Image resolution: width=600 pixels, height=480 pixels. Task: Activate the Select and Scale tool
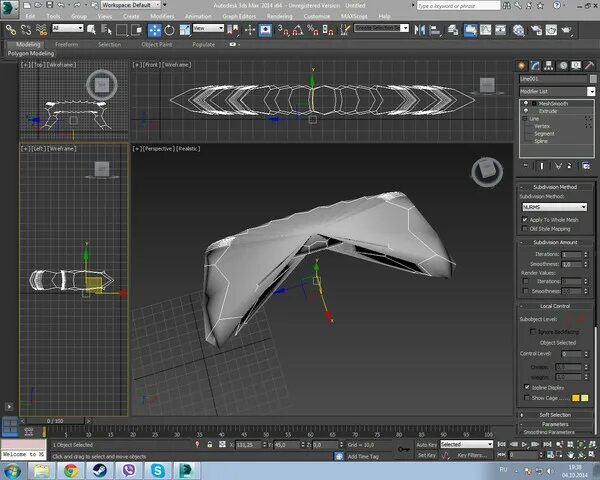point(185,30)
